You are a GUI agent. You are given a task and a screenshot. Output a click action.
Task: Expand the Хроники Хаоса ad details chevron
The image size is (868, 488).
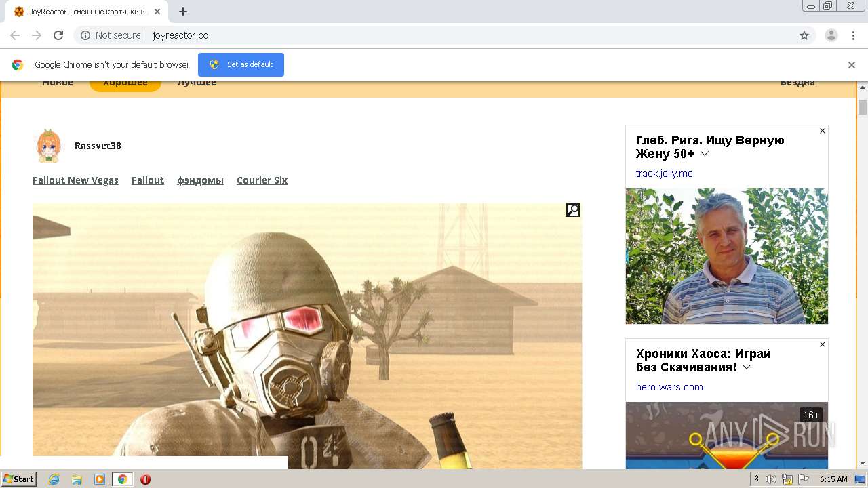point(747,367)
